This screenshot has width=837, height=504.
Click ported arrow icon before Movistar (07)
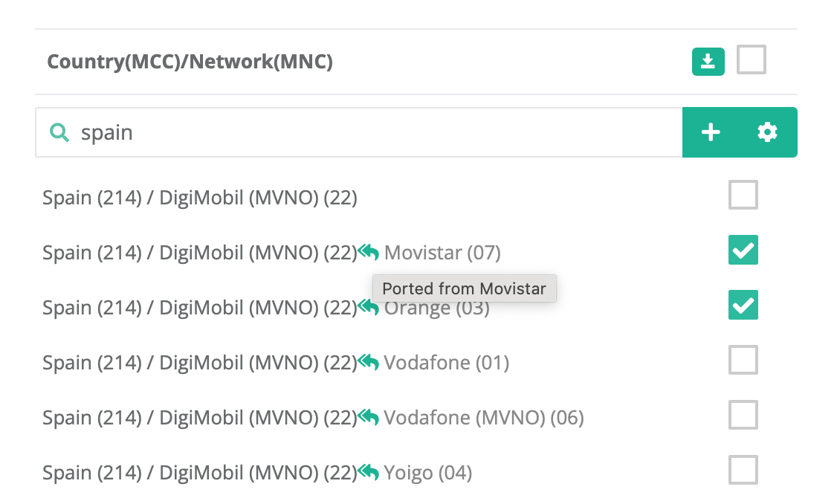point(368,251)
